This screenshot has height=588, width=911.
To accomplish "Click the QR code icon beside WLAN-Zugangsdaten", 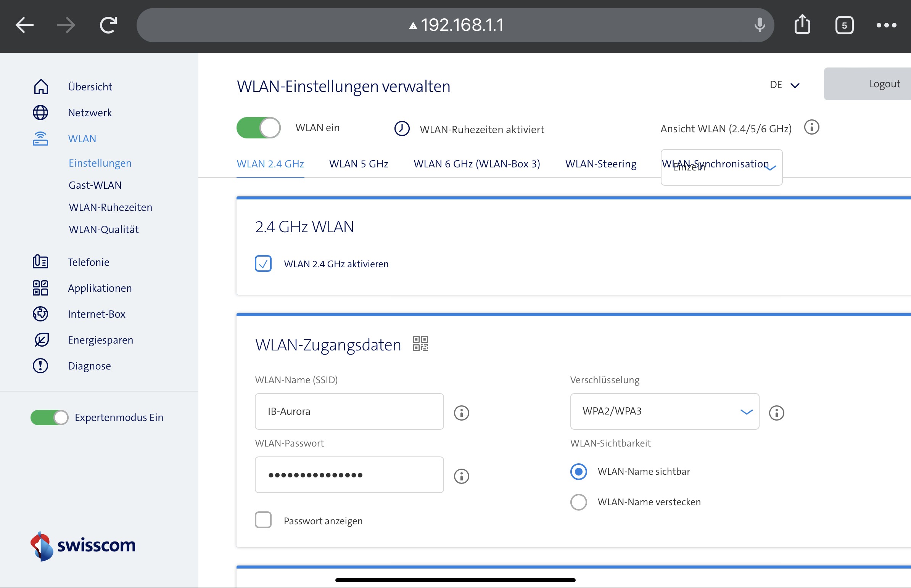I will click(x=420, y=344).
